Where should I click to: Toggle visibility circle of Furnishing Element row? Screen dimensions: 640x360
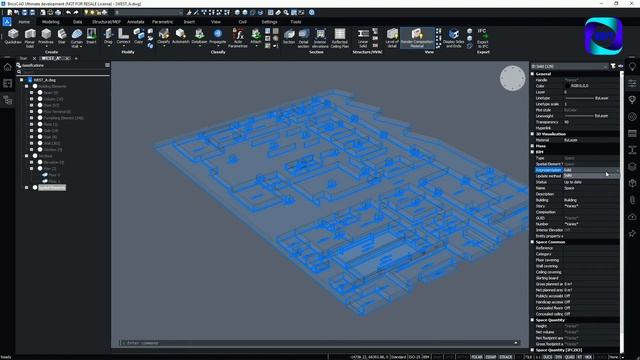pos(40,118)
